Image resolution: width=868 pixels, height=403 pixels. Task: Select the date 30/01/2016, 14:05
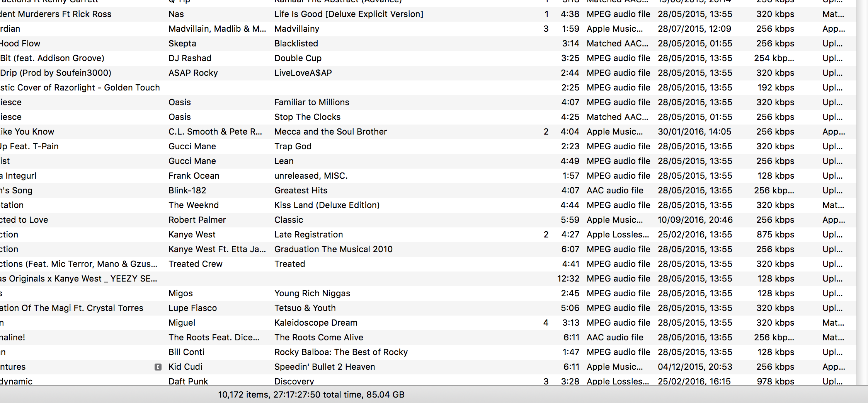[695, 132]
